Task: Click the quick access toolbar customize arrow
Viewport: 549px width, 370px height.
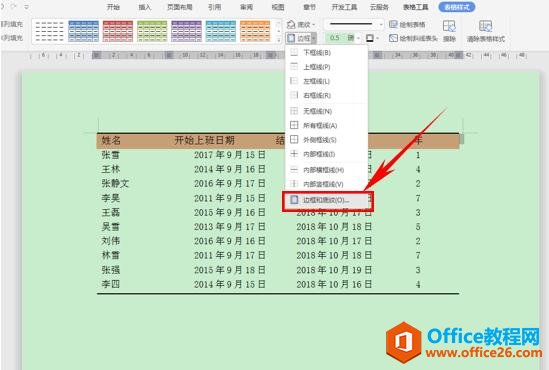Action: click(x=27, y=7)
